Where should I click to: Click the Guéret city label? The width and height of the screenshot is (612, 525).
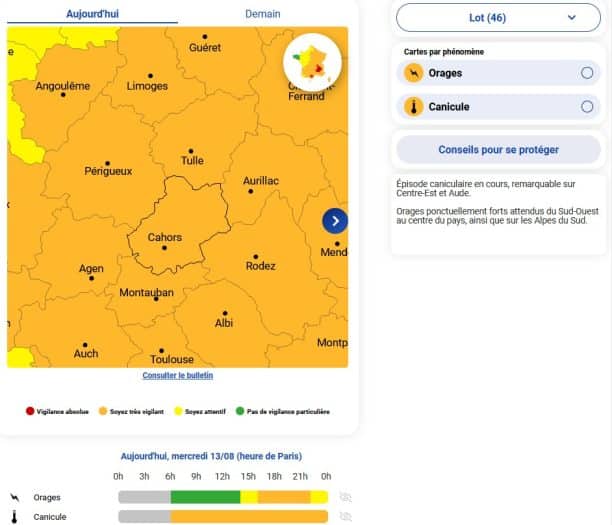[205, 48]
